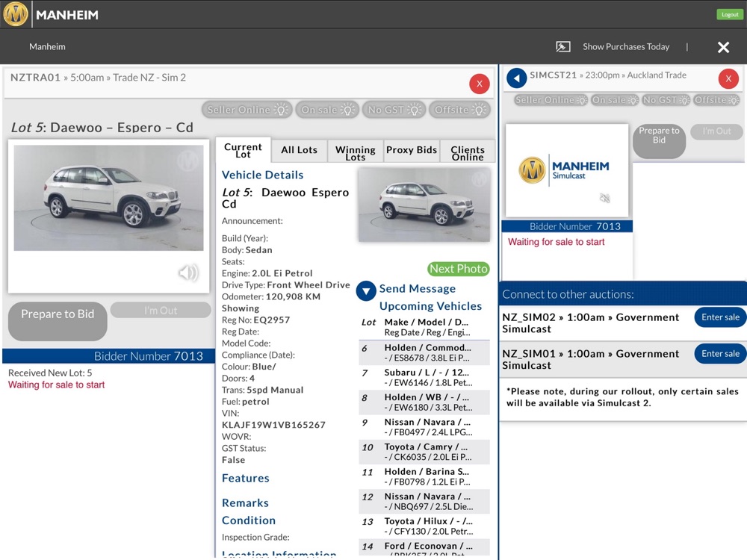Click Prepare to Bid in SIMCST21 panel

pyautogui.click(x=659, y=141)
